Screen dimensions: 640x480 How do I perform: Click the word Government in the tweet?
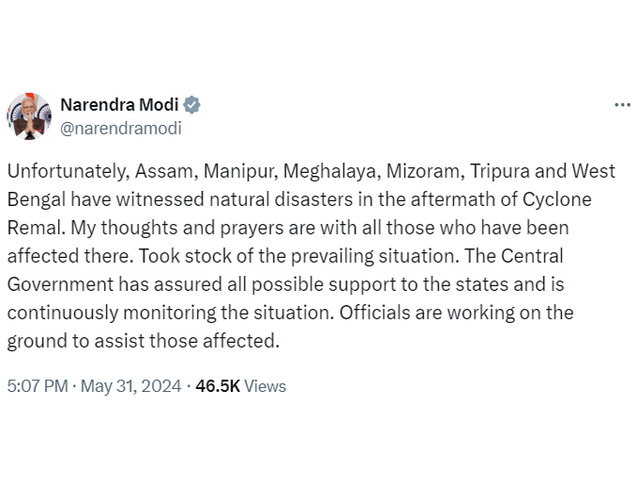point(60,284)
